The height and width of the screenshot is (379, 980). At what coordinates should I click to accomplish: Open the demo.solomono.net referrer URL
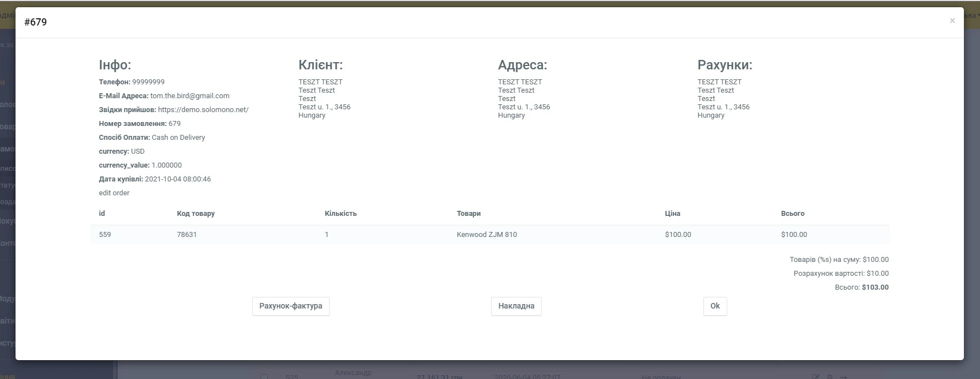203,110
